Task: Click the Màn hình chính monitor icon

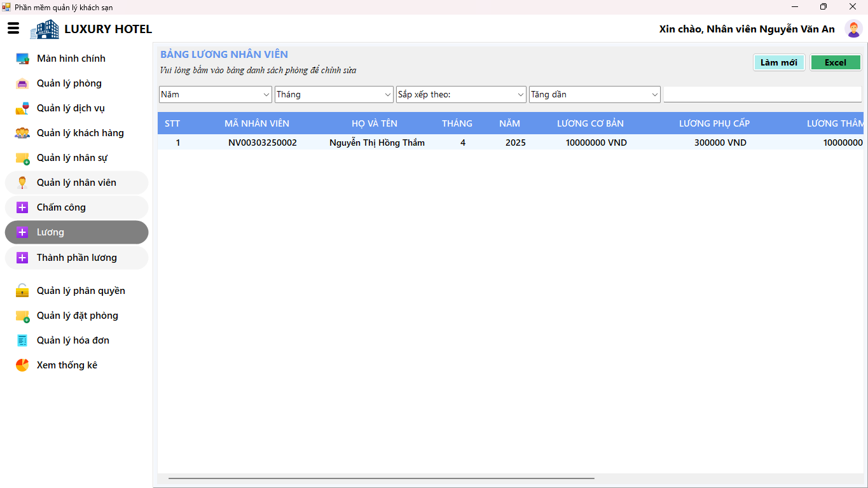Action: click(22, 59)
